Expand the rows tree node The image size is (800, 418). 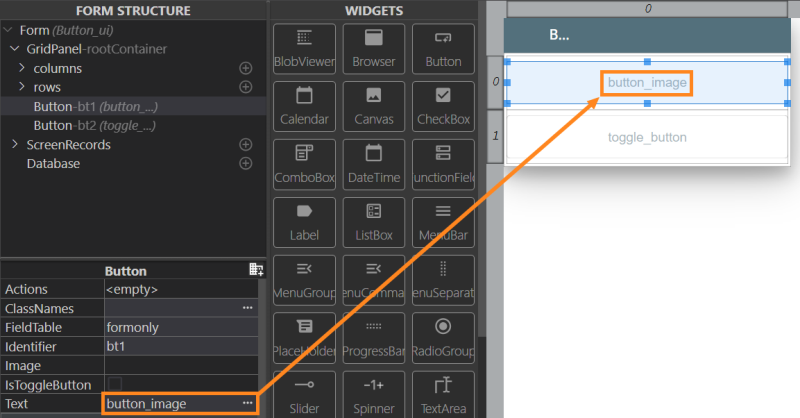pos(22,87)
